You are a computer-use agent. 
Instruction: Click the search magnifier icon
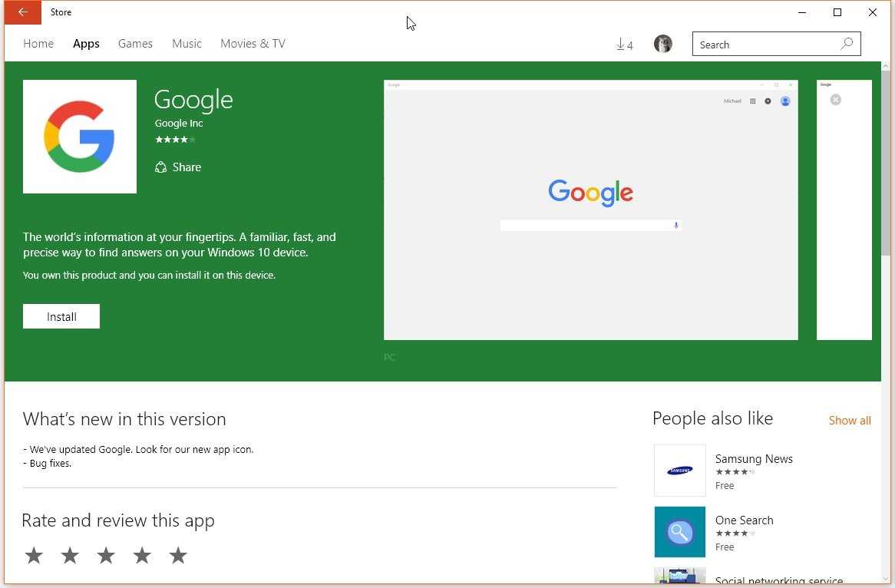pyautogui.click(x=847, y=44)
